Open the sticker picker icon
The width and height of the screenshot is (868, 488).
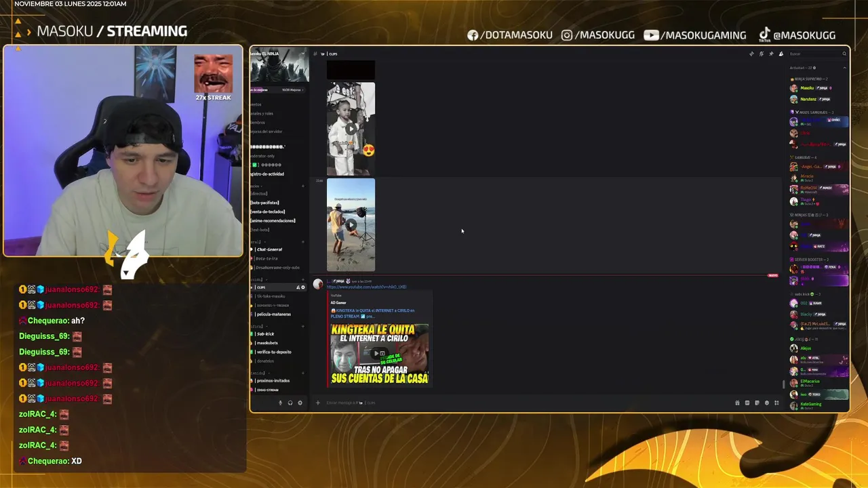click(x=757, y=403)
